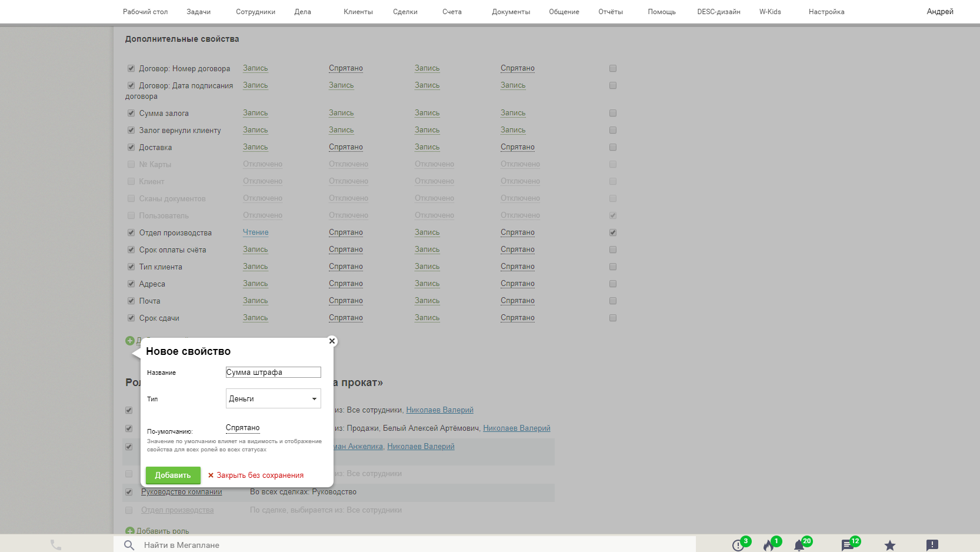Switch to Сделки menu item

[405, 12]
